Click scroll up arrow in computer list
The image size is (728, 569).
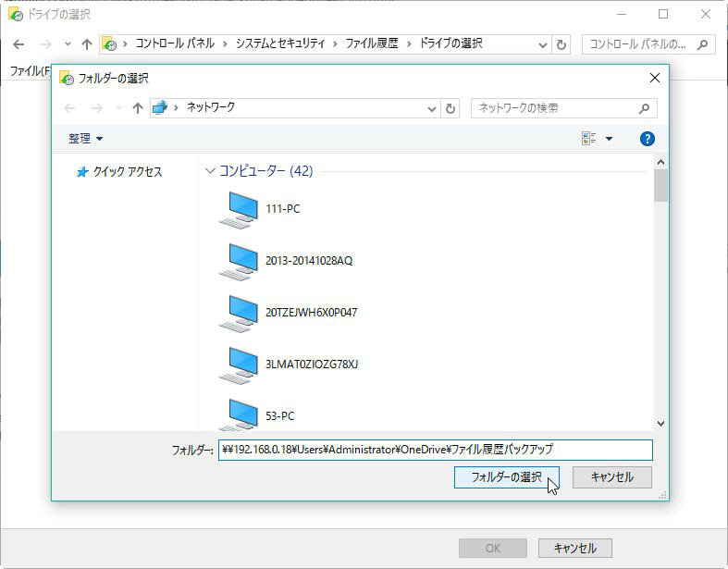point(660,162)
